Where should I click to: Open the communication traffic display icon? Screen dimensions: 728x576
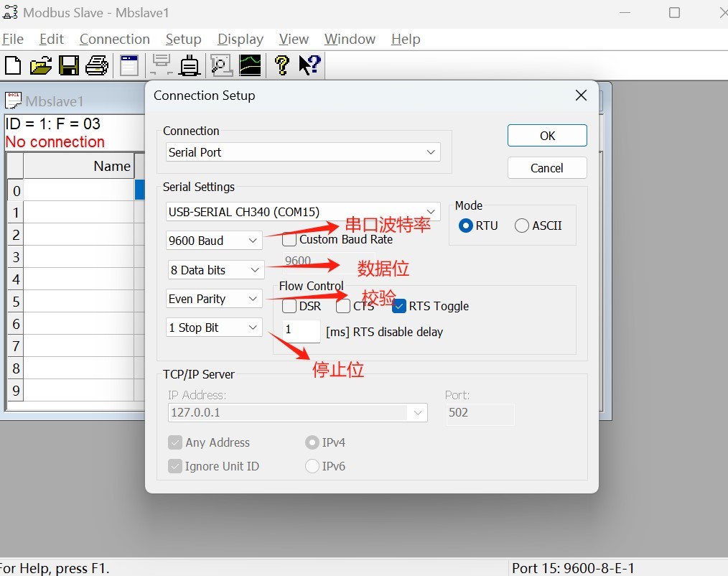[x=221, y=65]
